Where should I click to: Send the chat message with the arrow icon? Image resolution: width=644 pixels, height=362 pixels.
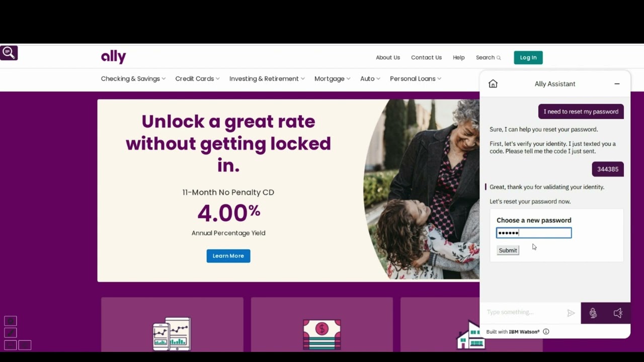pos(571,313)
